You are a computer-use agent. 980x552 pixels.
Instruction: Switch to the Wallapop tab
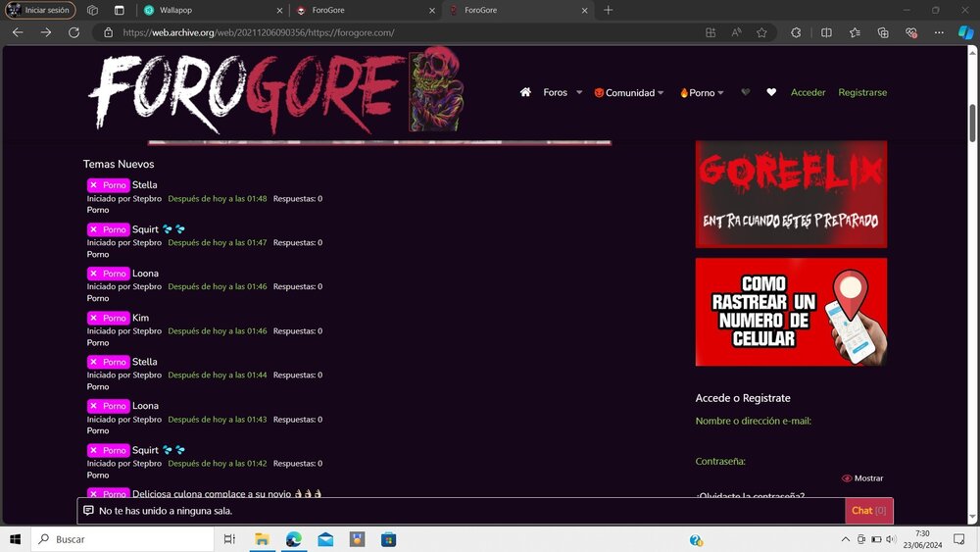(213, 10)
